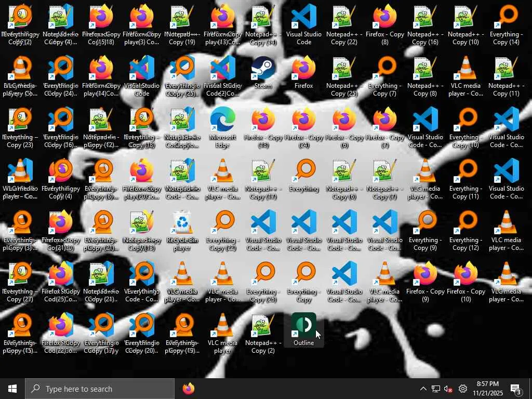Image resolution: width=532 pixels, height=399 pixels.
Task: Select the Notepad++ - Copy (19) shortcut
Action: pyautogui.click(x=182, y=25)
